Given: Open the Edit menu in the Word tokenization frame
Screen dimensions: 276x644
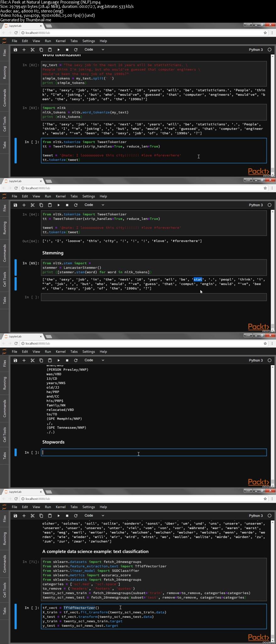Looking at the screenshot, I should [25, 41].
